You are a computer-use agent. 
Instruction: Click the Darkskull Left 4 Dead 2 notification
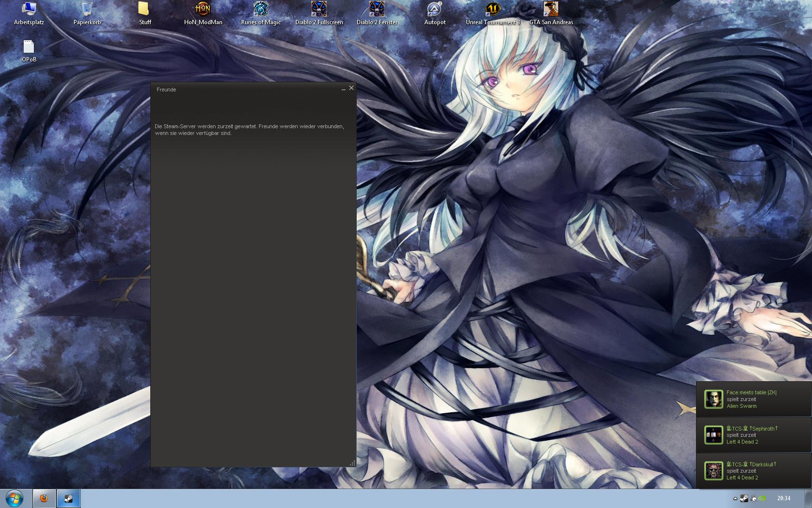pyautogui.click(x=754, y=471)
